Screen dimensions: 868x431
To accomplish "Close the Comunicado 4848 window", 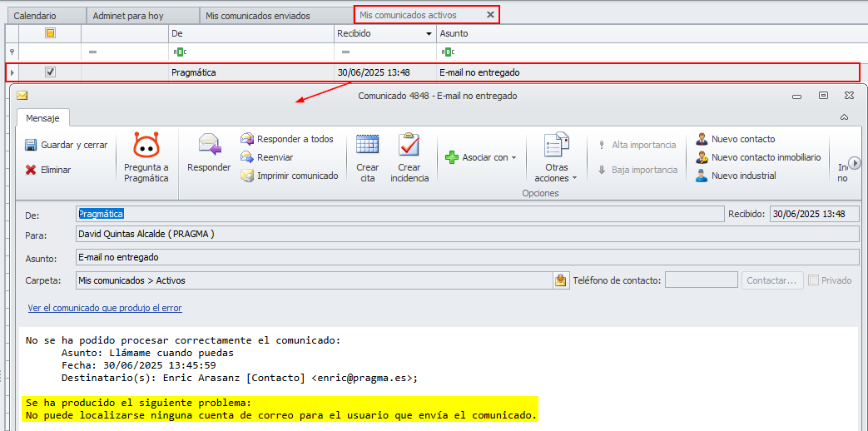I will (849, 95).
